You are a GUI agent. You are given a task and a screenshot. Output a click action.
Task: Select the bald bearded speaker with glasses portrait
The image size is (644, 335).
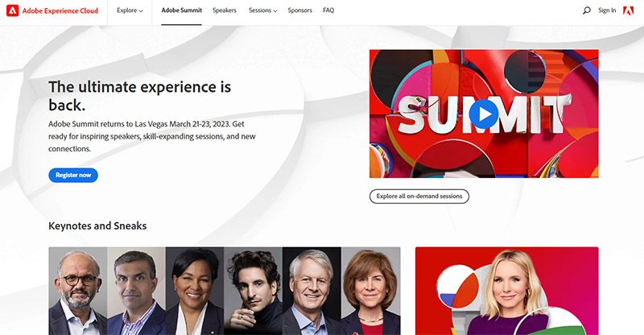[x=78, y=291]
